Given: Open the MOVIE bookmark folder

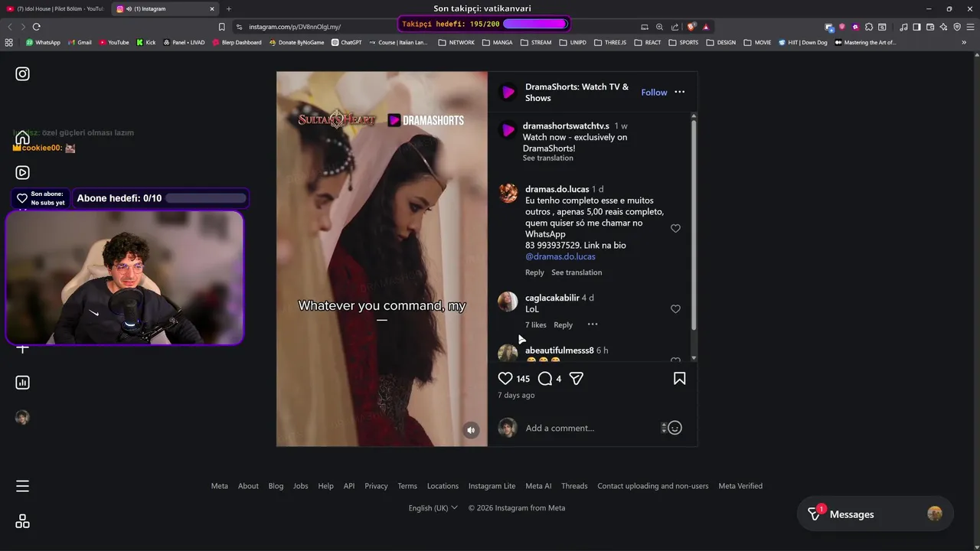Looking at the screenshot, I should [x=758, y=43].
